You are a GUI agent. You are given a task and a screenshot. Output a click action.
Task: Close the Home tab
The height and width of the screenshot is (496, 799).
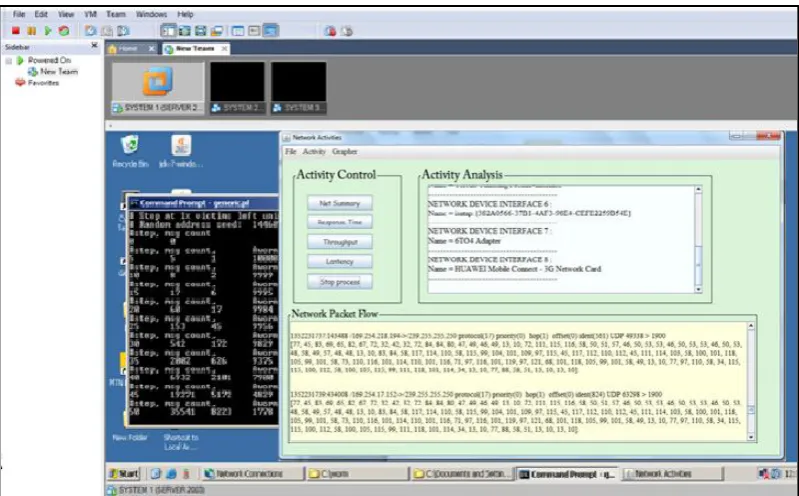(x=151, y=48)
